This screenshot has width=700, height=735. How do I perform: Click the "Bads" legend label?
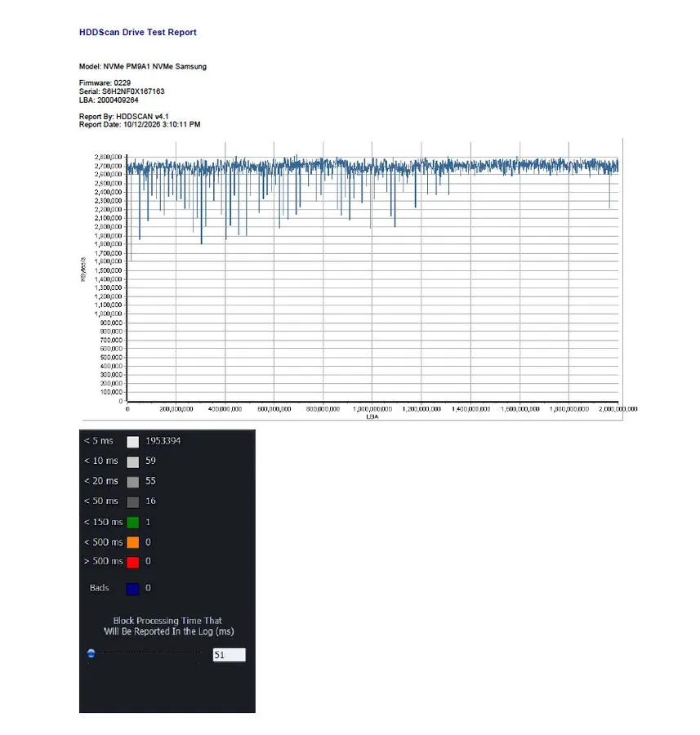pos(99,588)
